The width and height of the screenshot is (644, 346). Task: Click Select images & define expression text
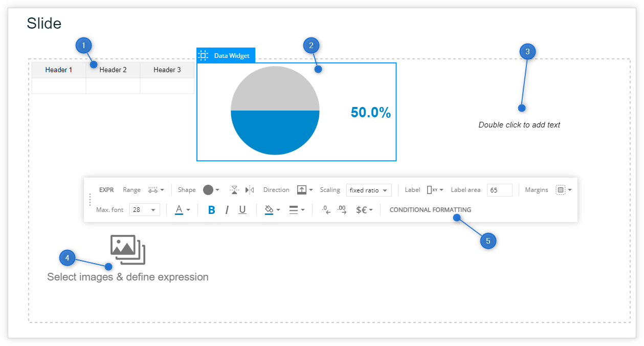coord(128,277)
